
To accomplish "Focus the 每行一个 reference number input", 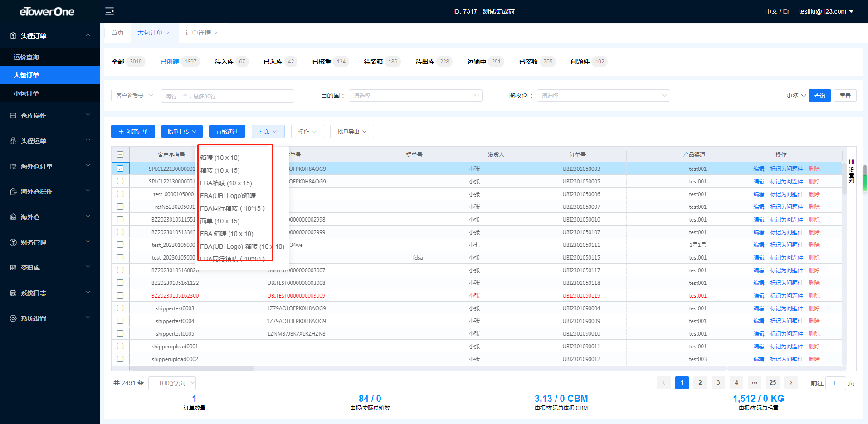I will click(228, 96).
